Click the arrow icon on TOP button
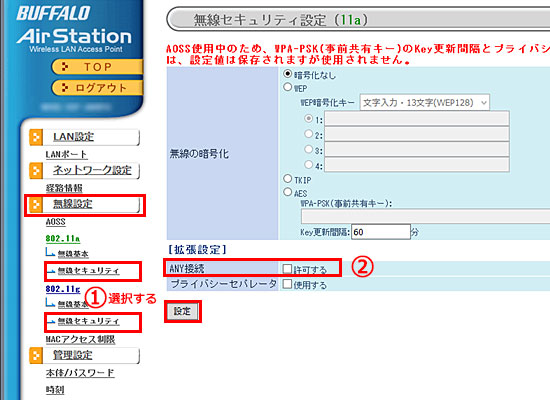The height and width of the screenshot is (400, 550). pos(65,66)
